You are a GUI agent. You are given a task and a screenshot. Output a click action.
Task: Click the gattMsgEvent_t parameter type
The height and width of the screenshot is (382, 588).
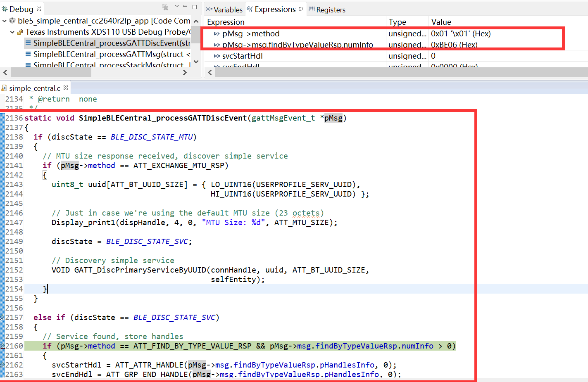(283, 118)
